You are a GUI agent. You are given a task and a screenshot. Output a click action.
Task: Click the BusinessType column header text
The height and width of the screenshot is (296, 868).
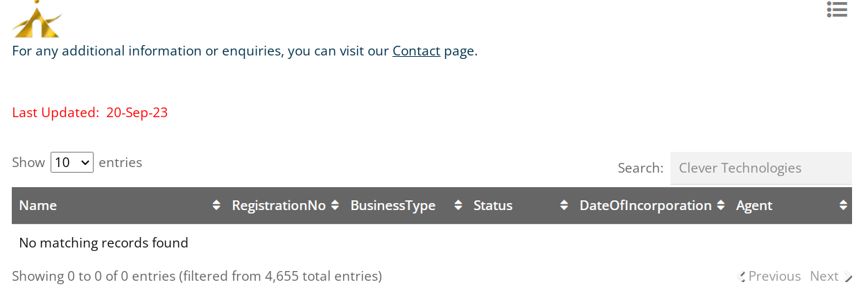click(x=393, y=206)
